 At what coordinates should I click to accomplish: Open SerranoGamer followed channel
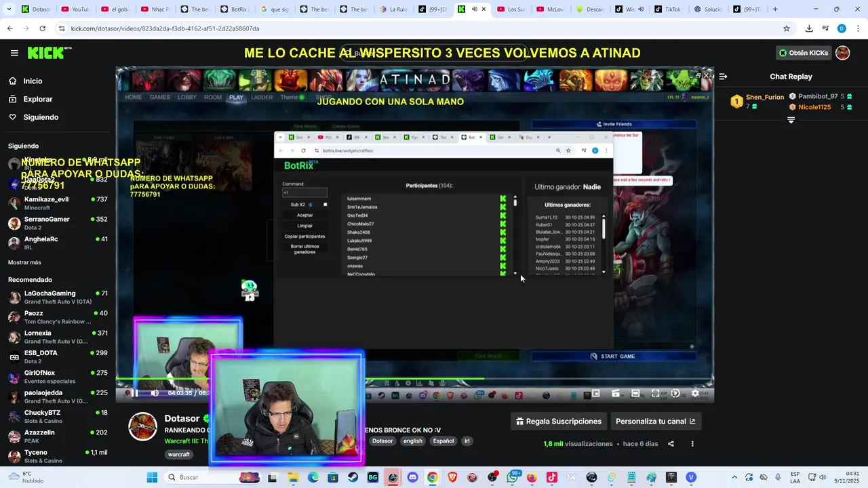pos(58,223)
